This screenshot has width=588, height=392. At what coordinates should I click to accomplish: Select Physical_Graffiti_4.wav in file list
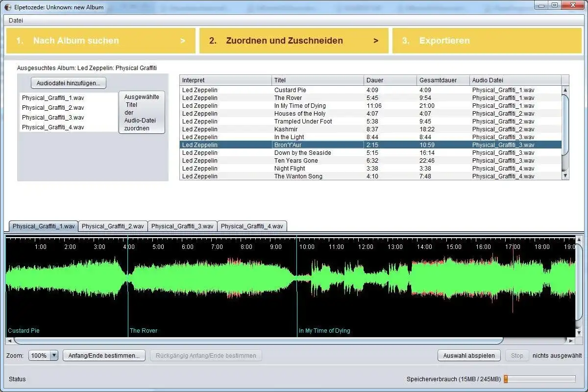click(x=69, y=127)
